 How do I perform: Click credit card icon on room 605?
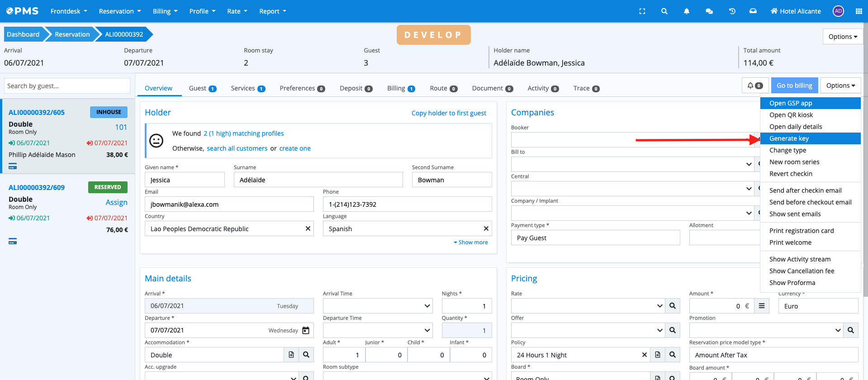(x=13, y=166)
